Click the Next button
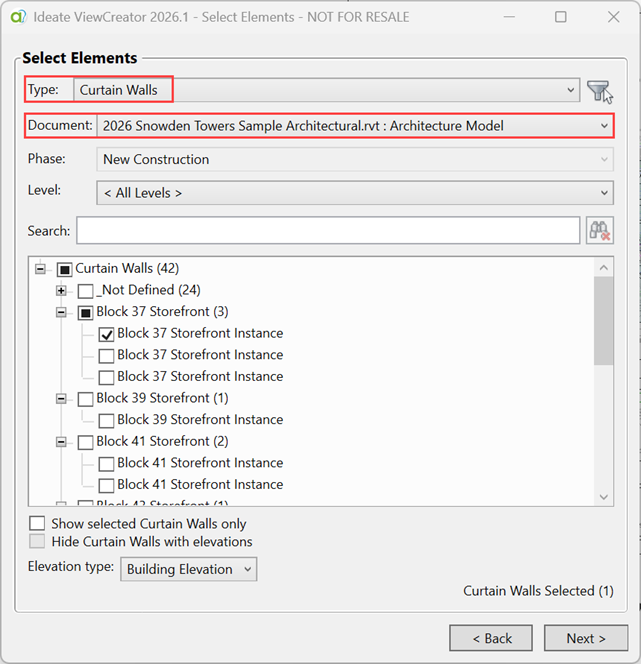Viewport: 641px width, 664px height. pyautogui.click(x=586, y=638)
